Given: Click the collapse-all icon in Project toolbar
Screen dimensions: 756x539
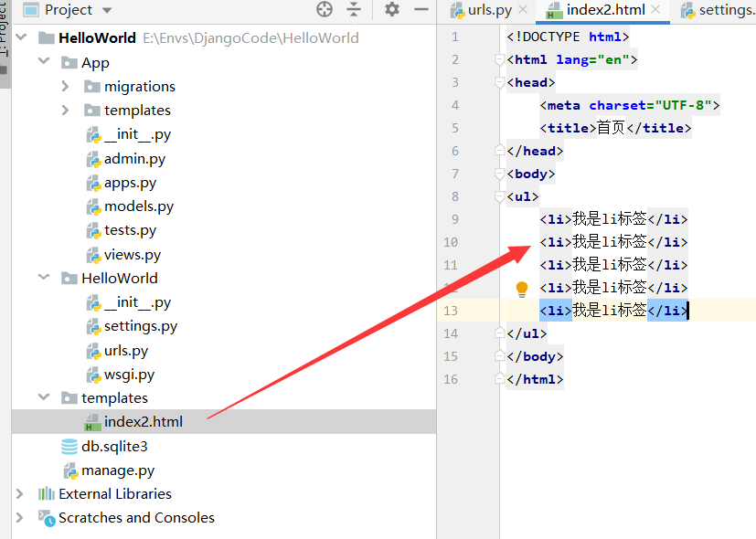Looking at the screenshot, I should (354, 9).
